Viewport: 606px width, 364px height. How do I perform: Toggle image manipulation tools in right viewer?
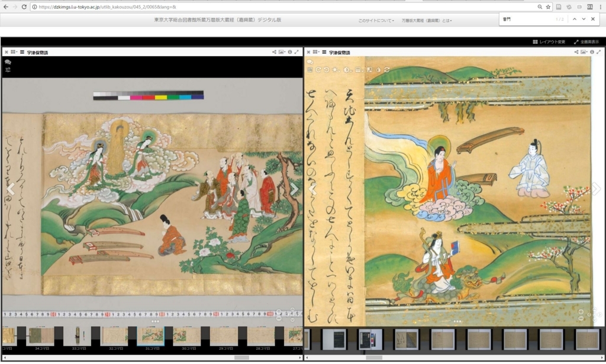310,70
